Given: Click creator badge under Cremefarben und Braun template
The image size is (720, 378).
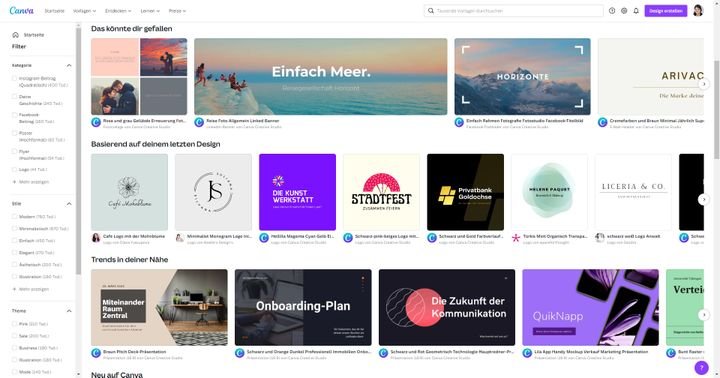Looking at the screenshot, I should pyautogui.click(x=602, y=122).
